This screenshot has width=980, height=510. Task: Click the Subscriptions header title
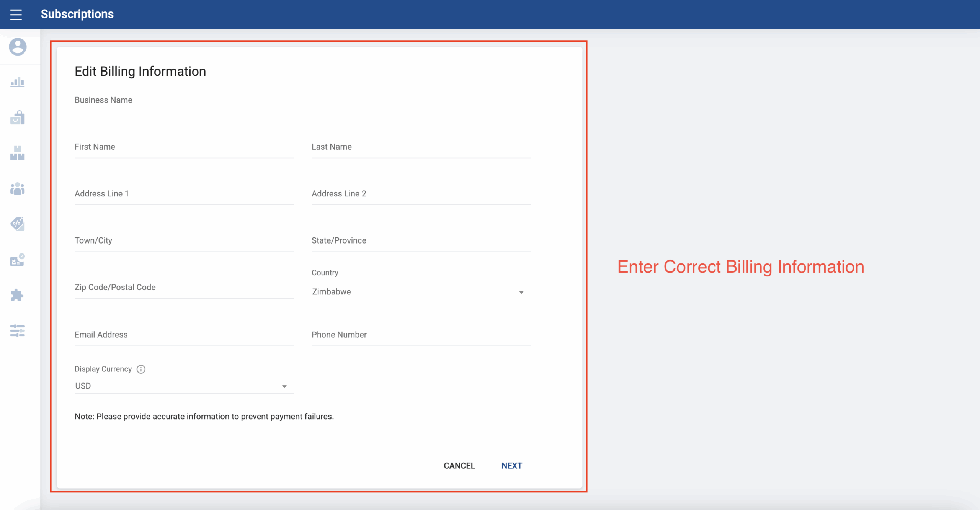pos(77,14)
